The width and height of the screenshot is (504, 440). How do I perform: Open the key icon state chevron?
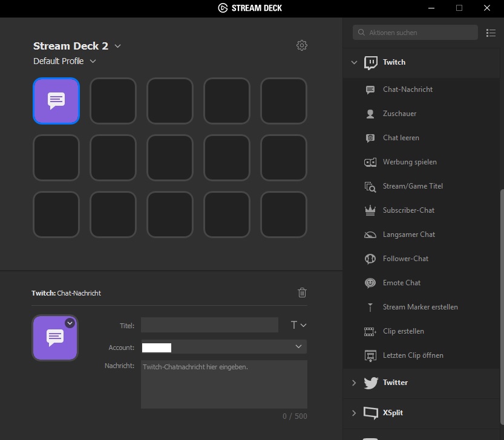tap(70, 323)
